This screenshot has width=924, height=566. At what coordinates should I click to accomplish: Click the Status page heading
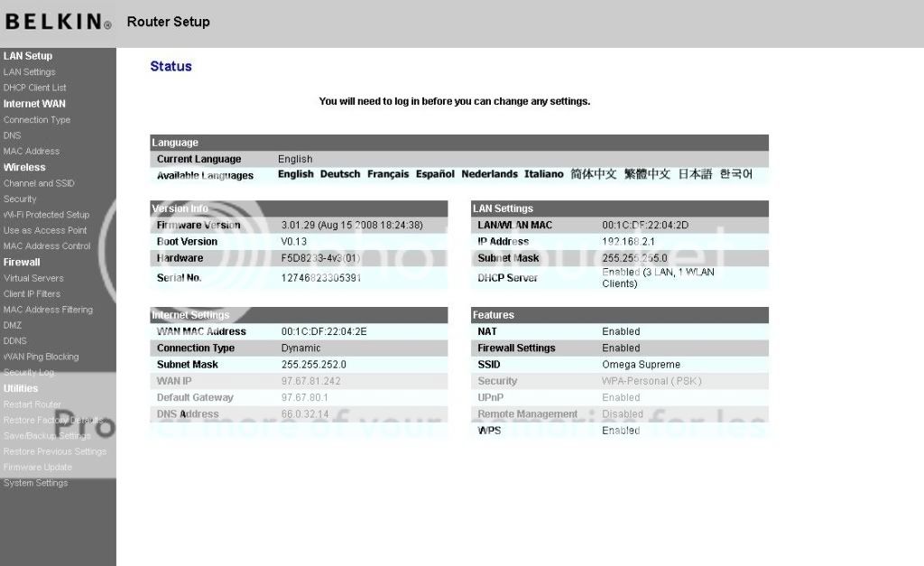point(171,66)
